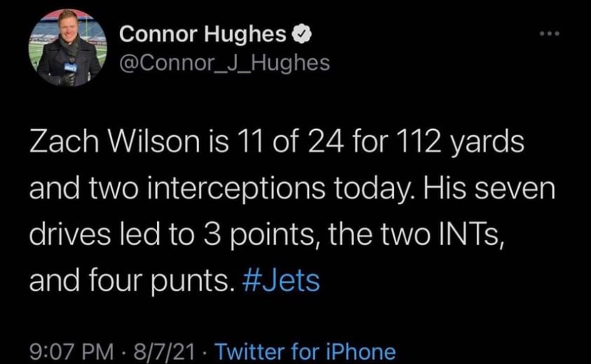The height and width of the screenshot is (364, 591).
Task: Click the words 'Zach Wilson' in the tweet
Action: coord(114,142)
